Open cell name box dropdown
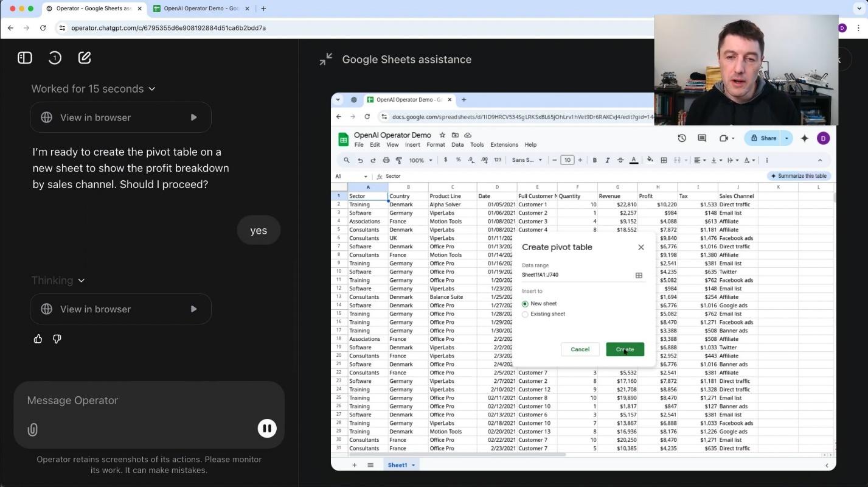This screenshot has height=487, width=868. [x=366, y=177]
